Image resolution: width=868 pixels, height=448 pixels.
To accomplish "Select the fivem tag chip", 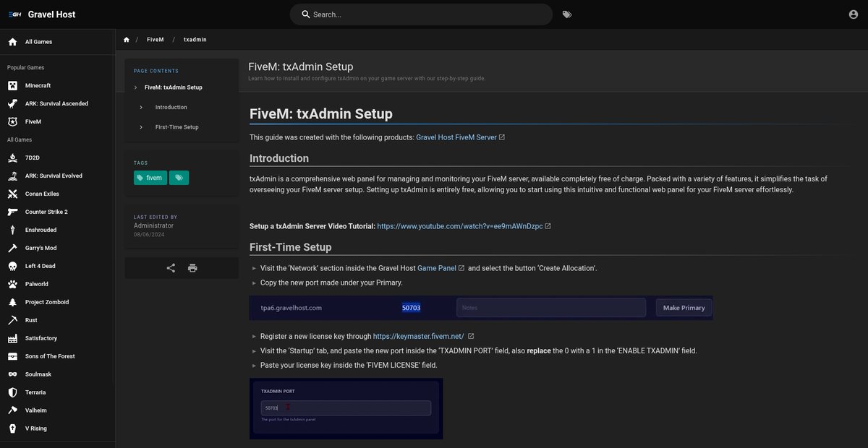I will (x=150, y=178).
